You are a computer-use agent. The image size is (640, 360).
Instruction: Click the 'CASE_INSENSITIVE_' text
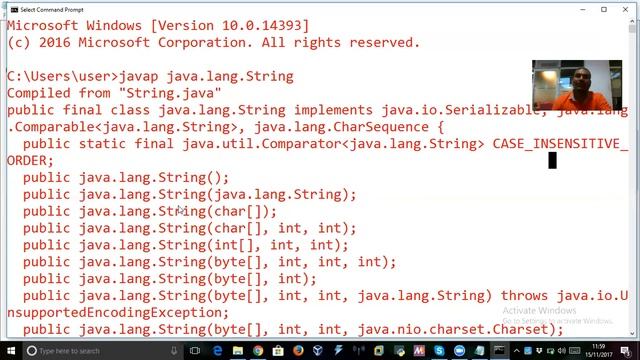560,144
